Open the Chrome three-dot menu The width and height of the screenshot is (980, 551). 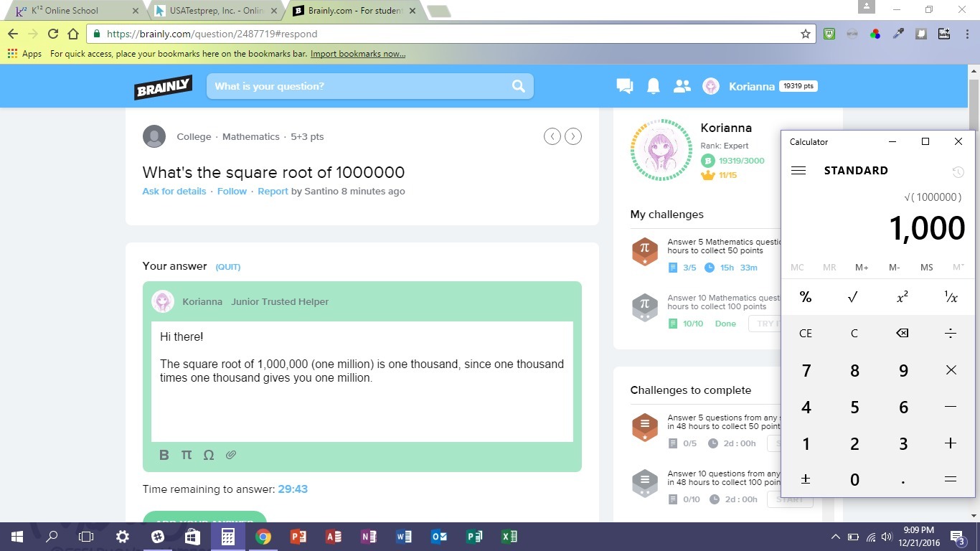(x=966, y=34)
